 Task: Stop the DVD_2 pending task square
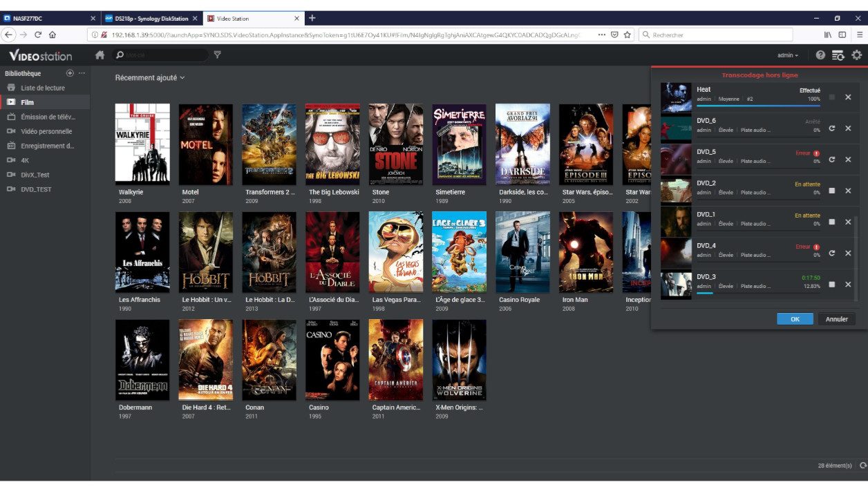pos(832,191)
